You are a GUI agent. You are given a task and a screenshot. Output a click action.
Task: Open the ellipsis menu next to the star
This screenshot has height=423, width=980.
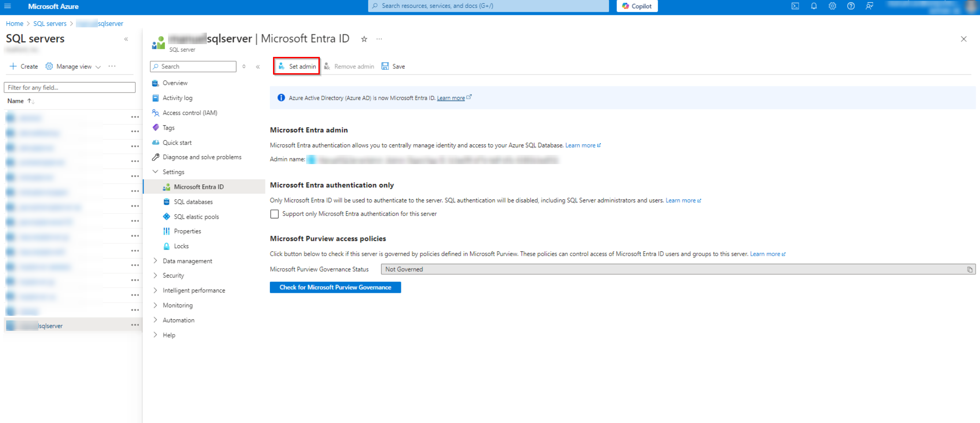pos(379,39)
